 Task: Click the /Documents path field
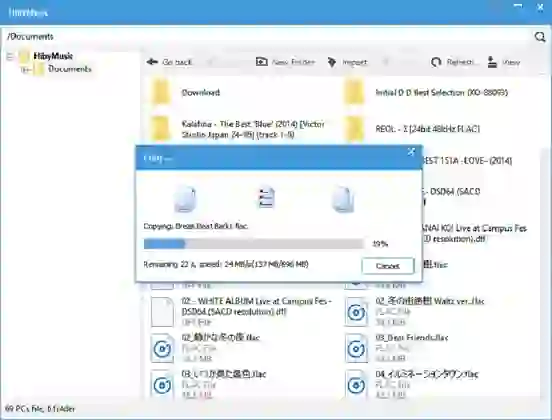point(268,37)
